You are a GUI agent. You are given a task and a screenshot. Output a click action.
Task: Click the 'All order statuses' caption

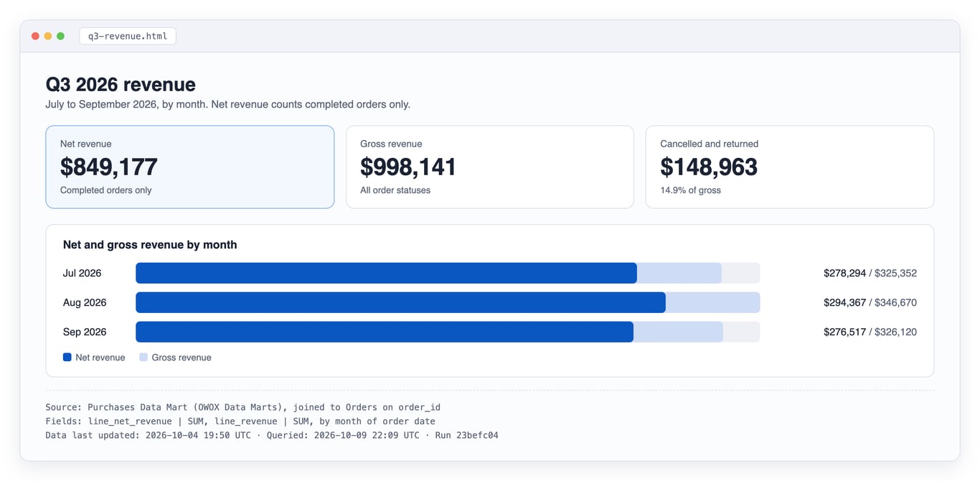[x=395, y=190]
